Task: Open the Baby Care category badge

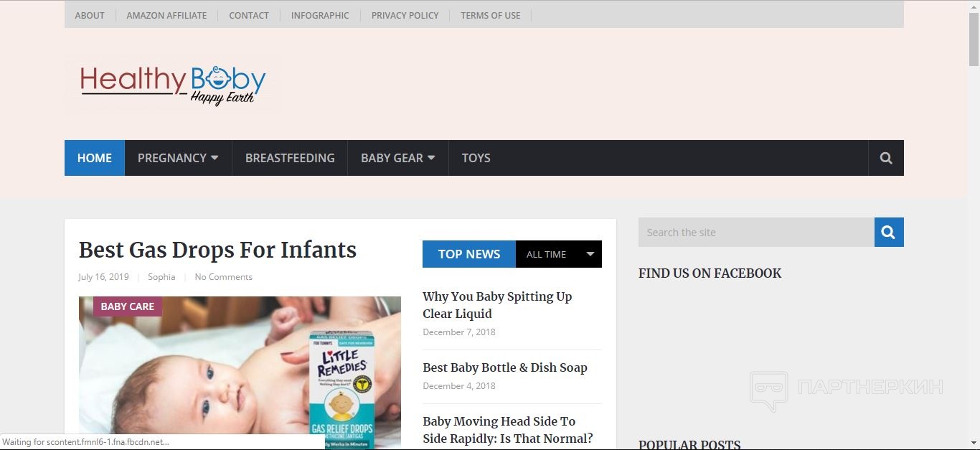Action: click(x=128, y=306)
